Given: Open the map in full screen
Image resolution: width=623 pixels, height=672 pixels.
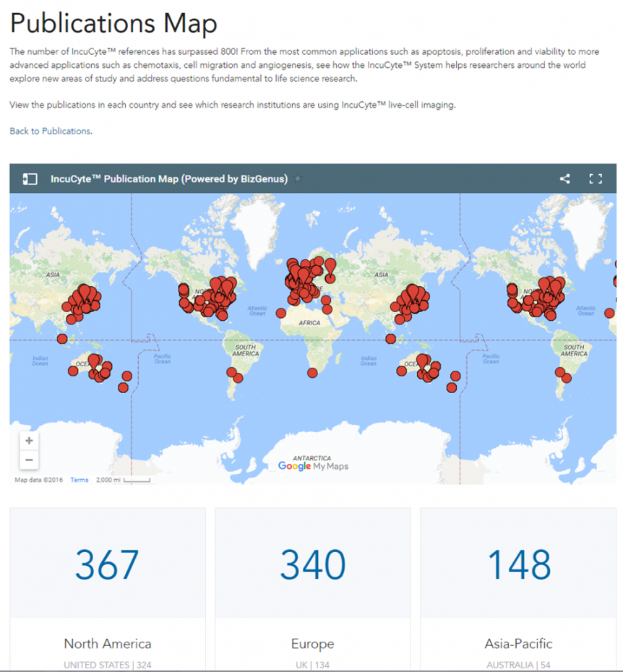Looking at the screenshot, I should (x=596, y=179).
